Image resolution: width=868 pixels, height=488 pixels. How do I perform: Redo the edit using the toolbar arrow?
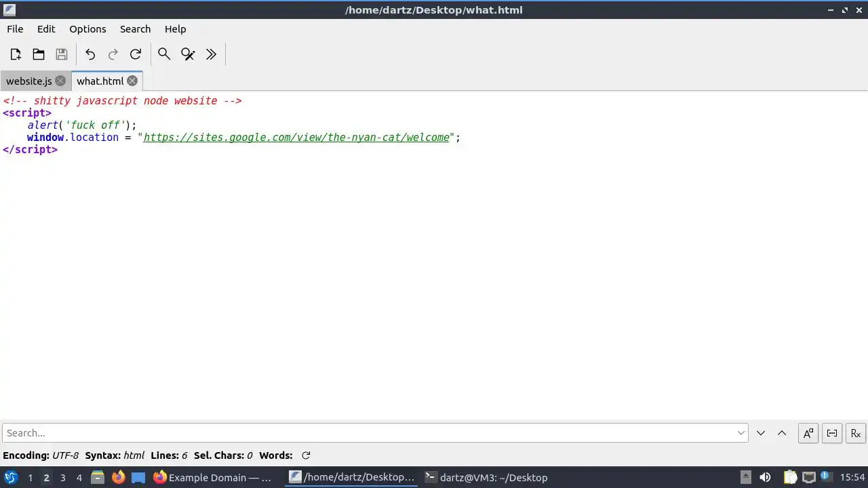pos(113,54)
